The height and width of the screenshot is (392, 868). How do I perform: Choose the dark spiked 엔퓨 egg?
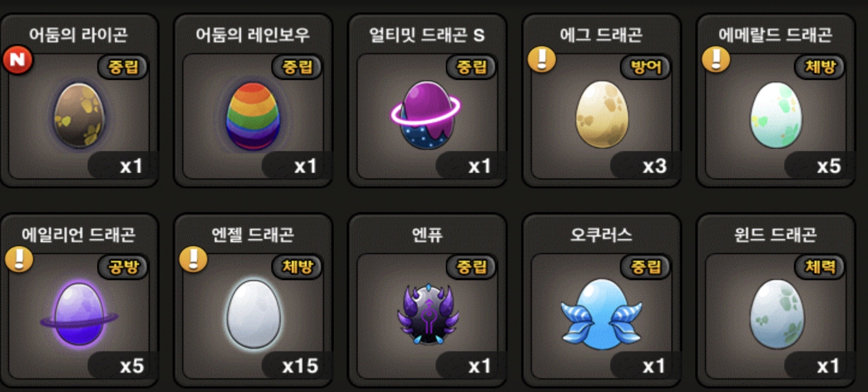(x=428, y=314)
